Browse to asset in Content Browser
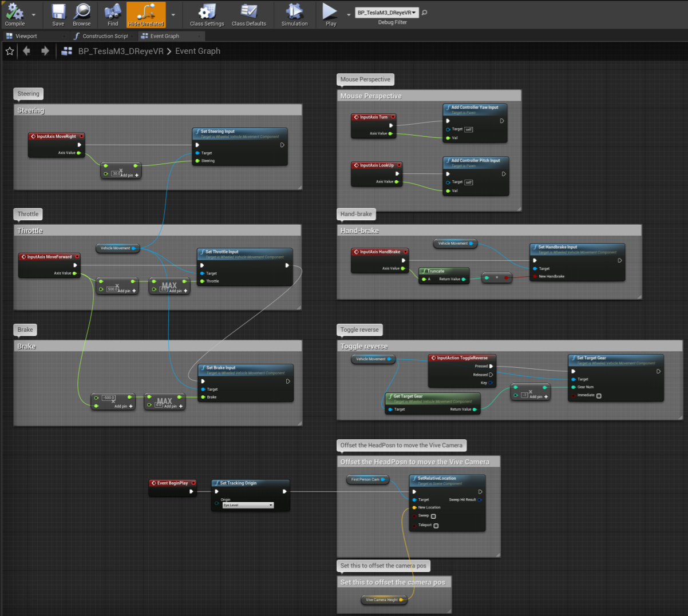 [82, 15]
